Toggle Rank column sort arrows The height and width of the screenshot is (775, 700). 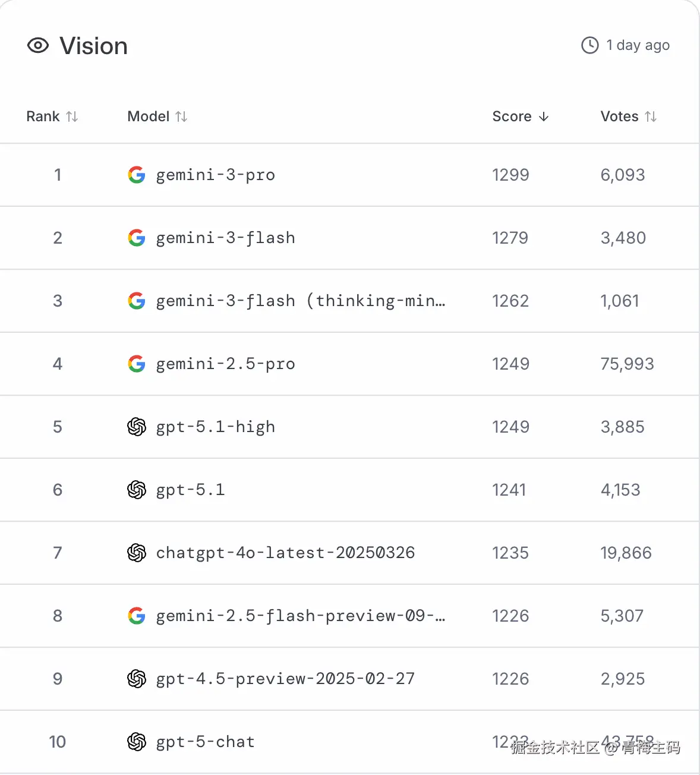point(72,116)
